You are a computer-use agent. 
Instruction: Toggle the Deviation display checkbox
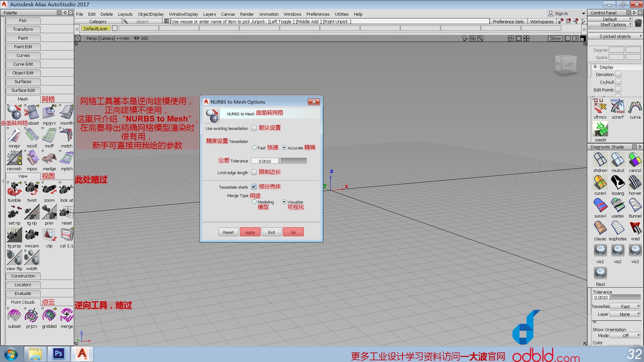(x=618, y=74)
